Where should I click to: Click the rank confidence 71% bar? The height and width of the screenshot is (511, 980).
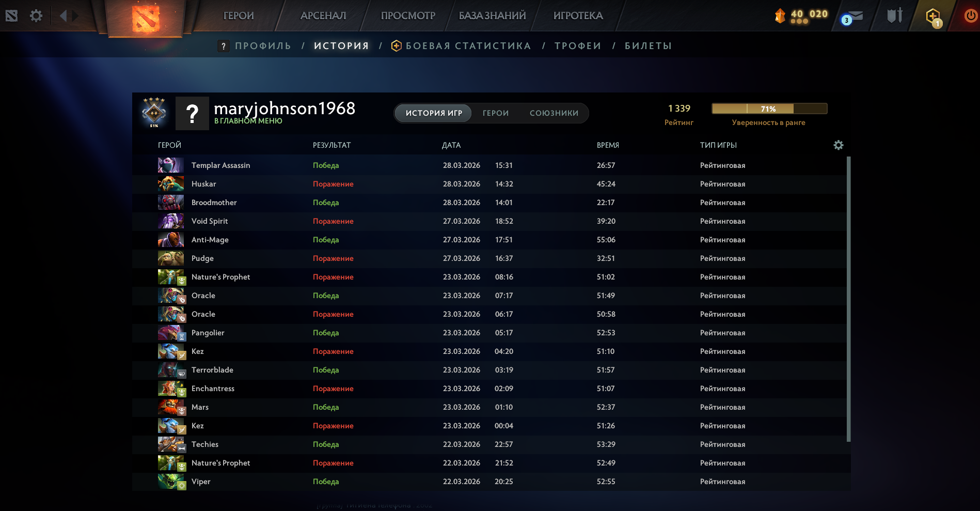point(769,109)
